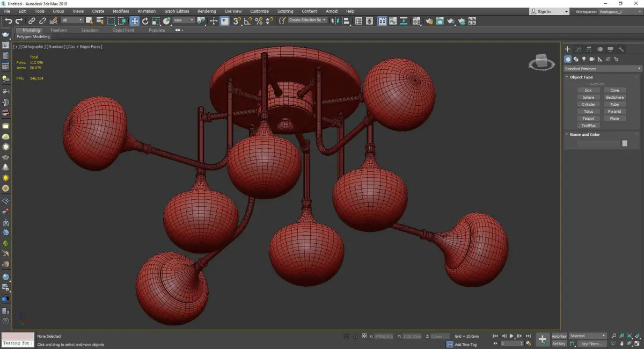Click the object color swatch
This screenshot has width=644, height=349.
tap(625, 143)
